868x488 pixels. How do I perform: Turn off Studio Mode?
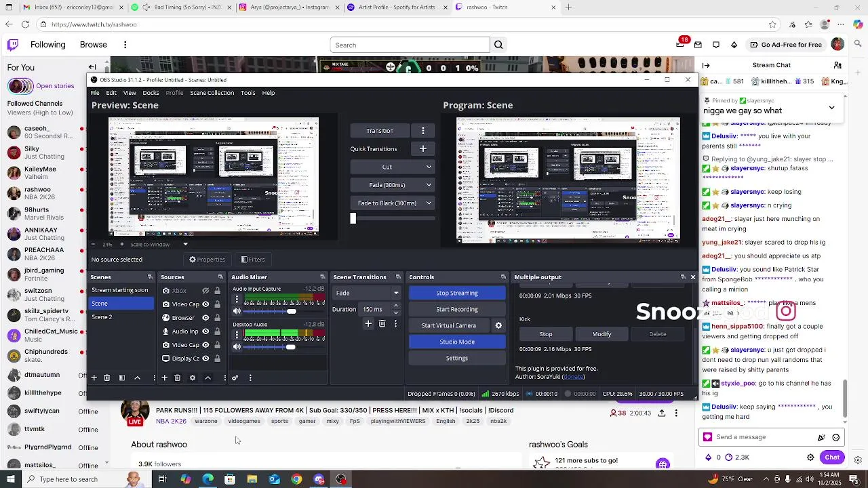[457, 342]
